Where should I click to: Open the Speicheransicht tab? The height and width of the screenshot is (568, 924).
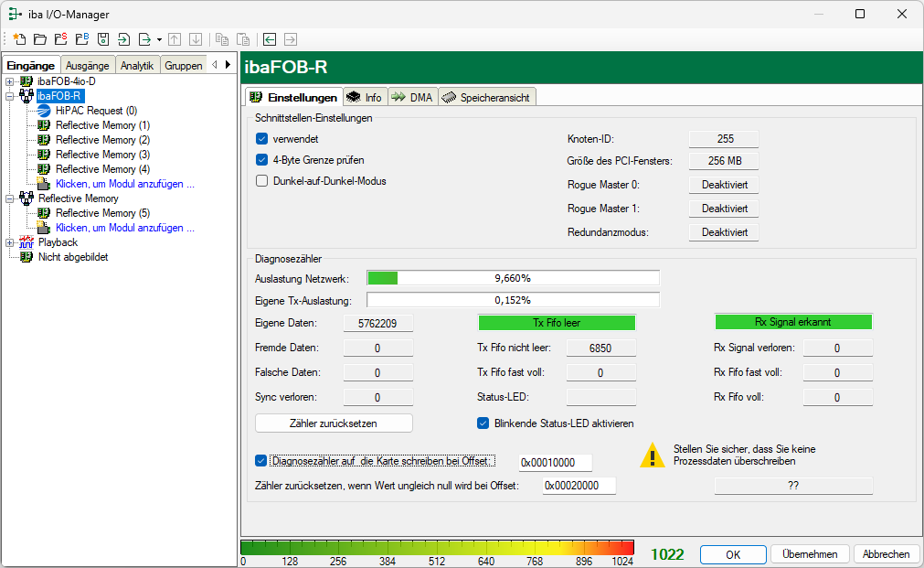[486, 98]
